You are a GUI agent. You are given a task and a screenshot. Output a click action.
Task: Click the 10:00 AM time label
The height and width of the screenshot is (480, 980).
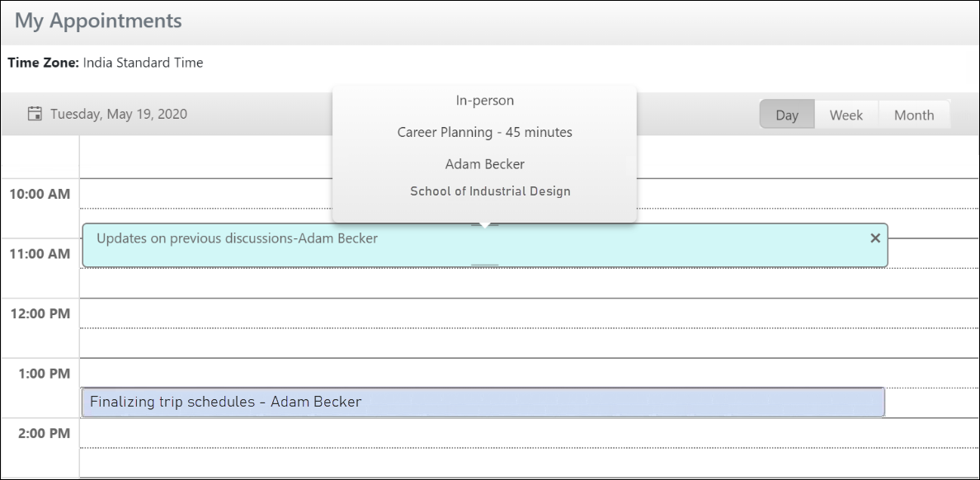[40, 195]
